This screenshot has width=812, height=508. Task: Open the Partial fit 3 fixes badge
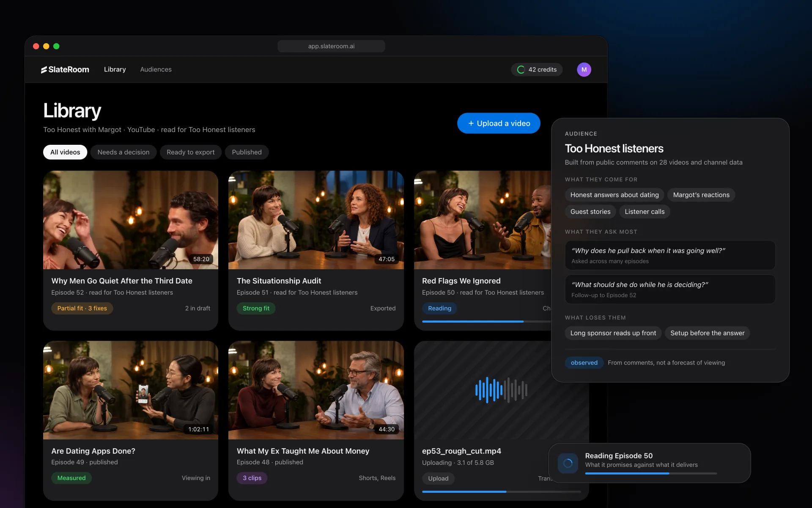pos(82,308)
